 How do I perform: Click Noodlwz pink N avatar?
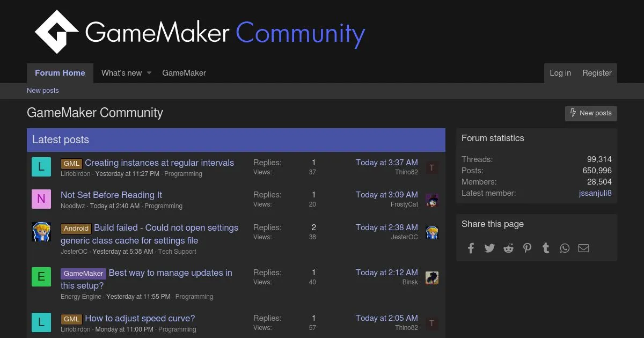point(41,199)
